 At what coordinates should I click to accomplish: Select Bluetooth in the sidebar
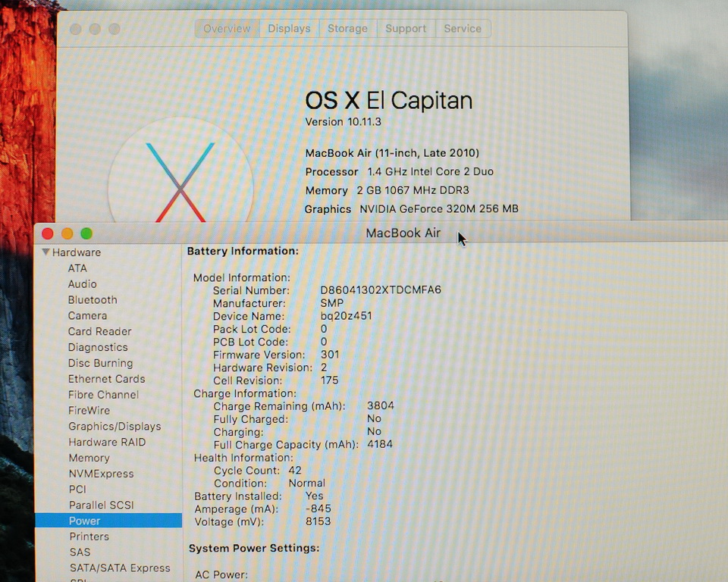[x=93, y=300]
